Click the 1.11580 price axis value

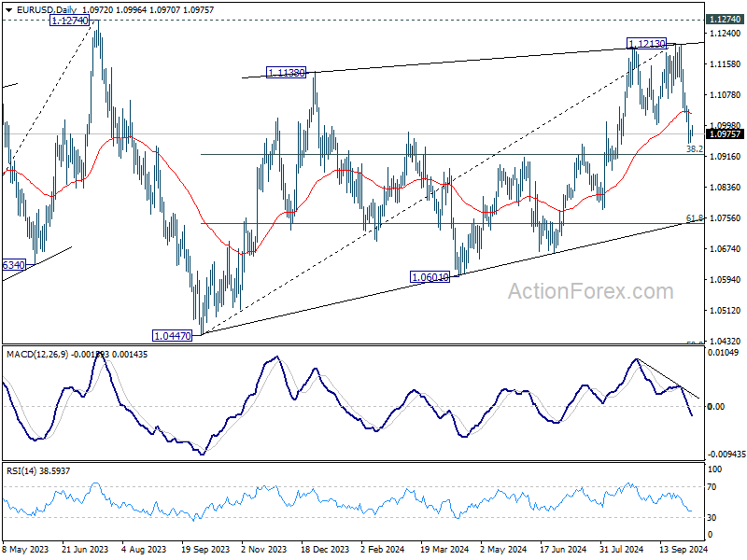(726, 64)
